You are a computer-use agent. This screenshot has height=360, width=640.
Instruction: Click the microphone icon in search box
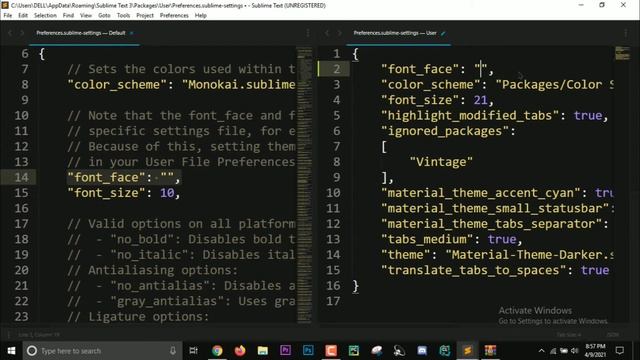[x=173, y=351]
